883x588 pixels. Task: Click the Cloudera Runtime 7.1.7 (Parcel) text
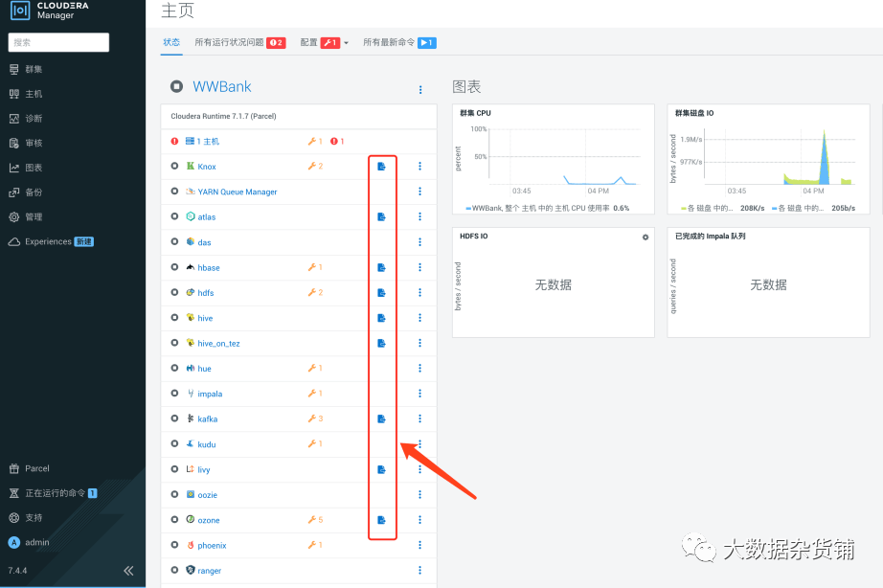click(223, 116)
